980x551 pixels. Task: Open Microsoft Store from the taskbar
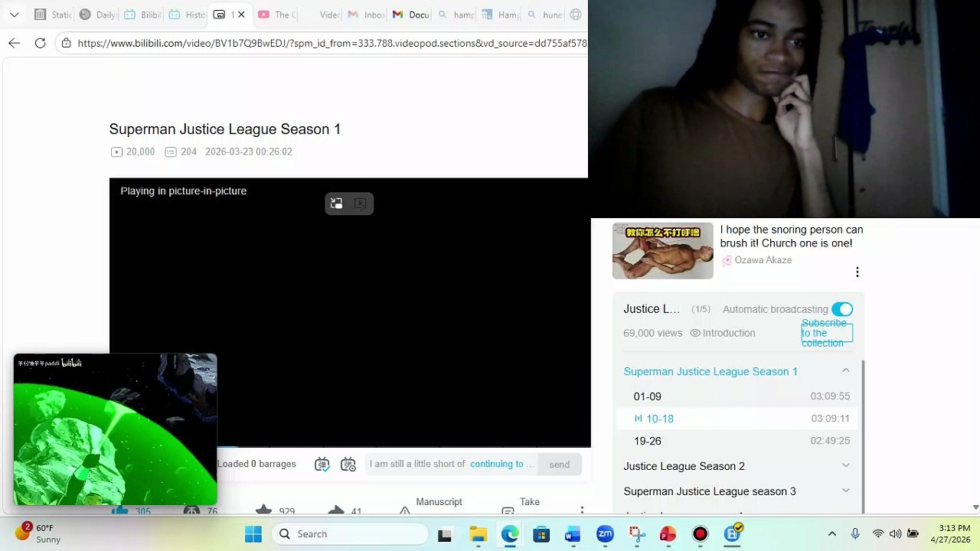tap(541, 534)
